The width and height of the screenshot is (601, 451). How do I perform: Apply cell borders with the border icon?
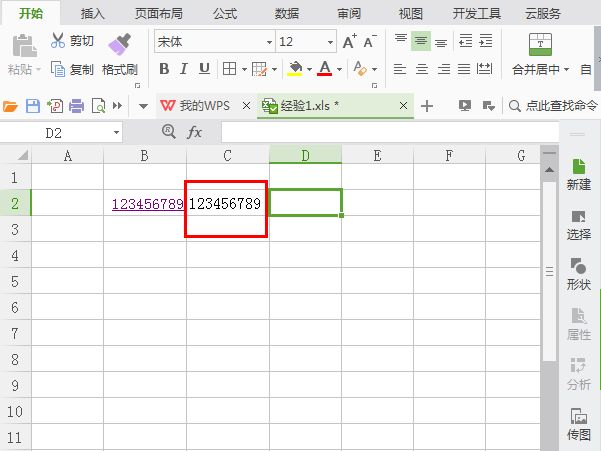(x=230, y=69)
